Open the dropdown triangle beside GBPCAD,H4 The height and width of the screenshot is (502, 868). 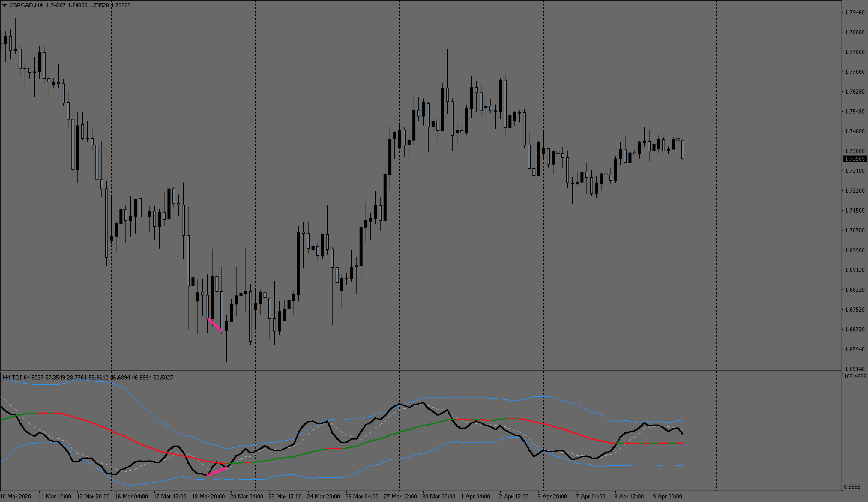coord(4,5)
